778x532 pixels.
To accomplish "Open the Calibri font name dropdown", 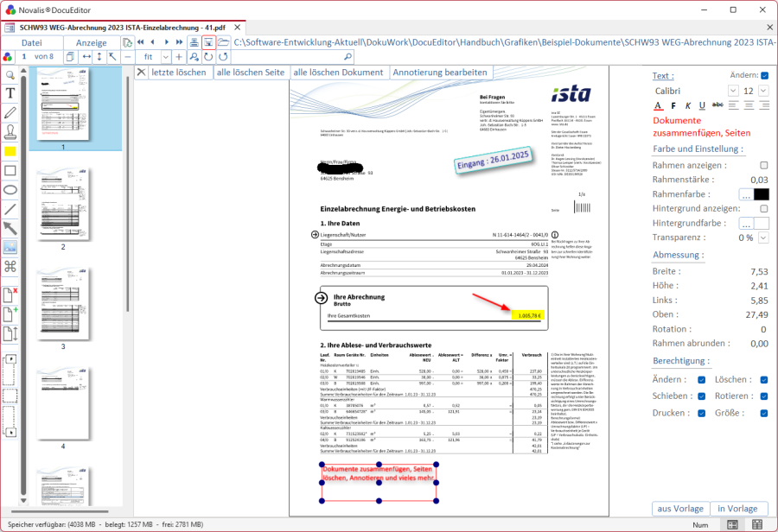I will 733,91.
